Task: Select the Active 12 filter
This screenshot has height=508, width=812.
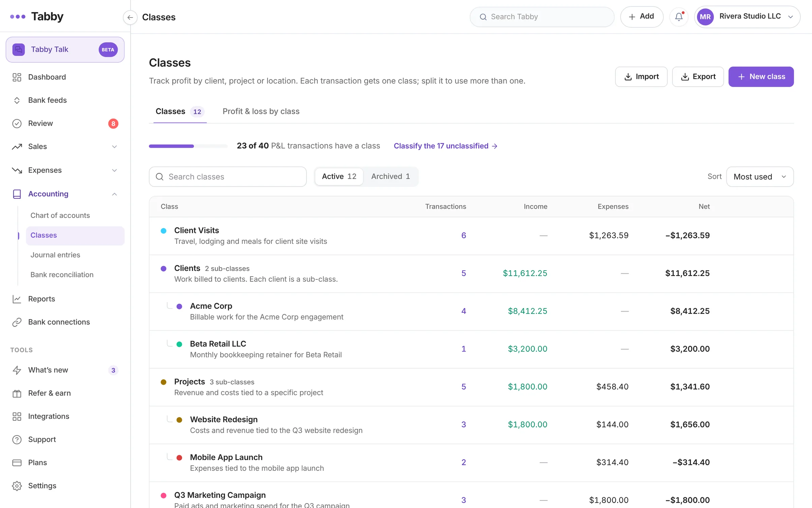Action: [x=339, y=176]
